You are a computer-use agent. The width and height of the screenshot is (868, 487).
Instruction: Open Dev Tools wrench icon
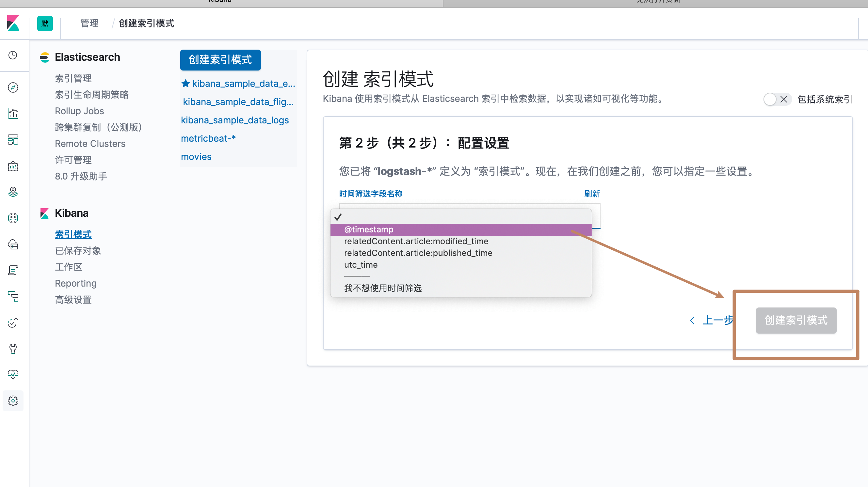(13, 349)
